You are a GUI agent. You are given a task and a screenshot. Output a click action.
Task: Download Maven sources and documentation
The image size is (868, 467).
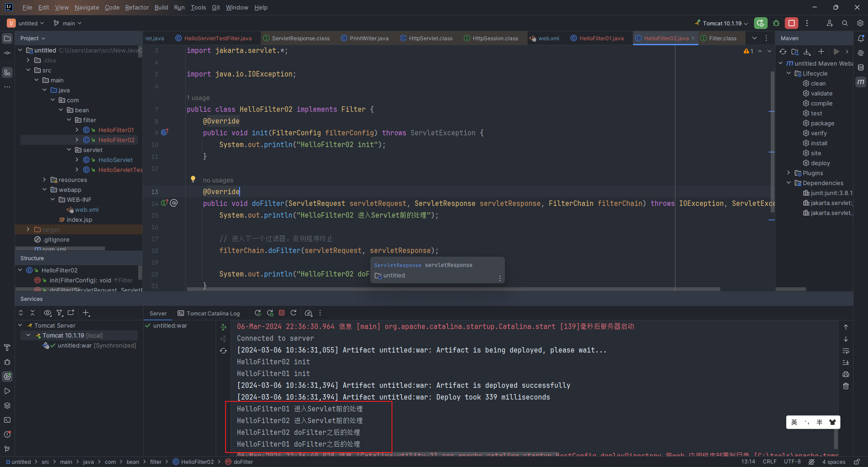(x=807, y=52)
